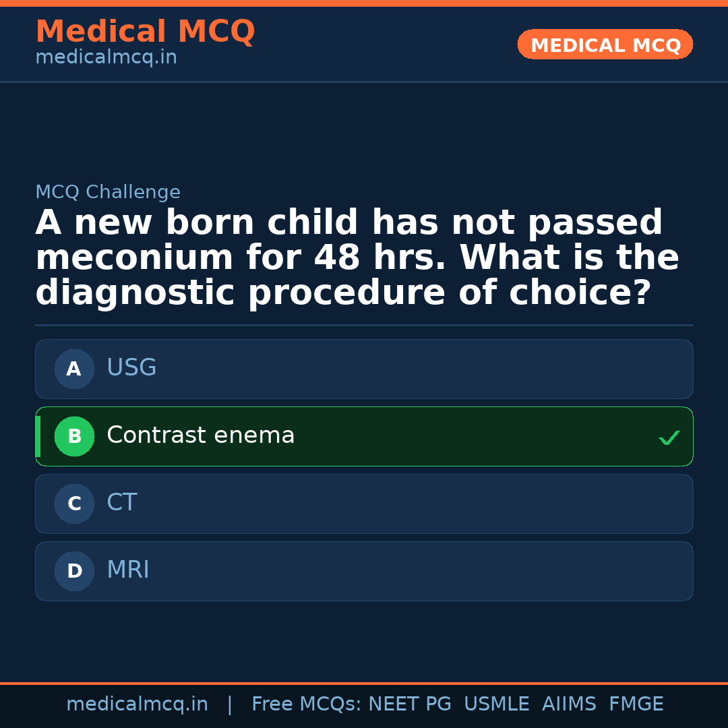Select answer option A, USG

tap(364, 369)
